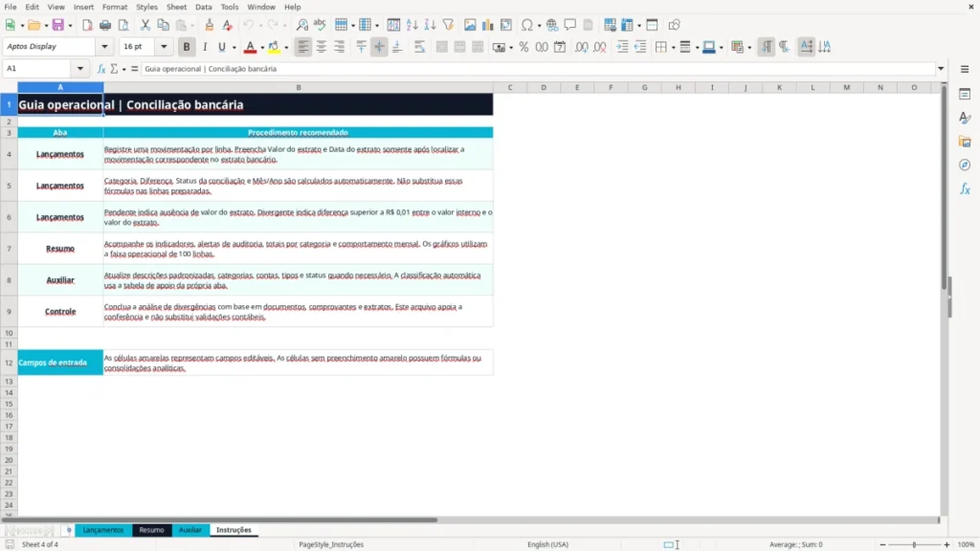Expand the formula bar arrow
980x551 pixels.
941,69
